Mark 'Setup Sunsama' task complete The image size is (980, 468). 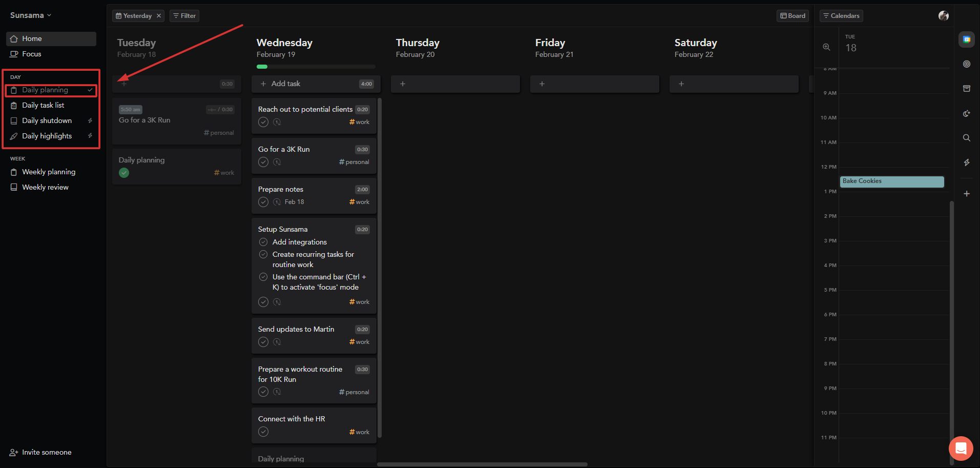click(263, 302)
